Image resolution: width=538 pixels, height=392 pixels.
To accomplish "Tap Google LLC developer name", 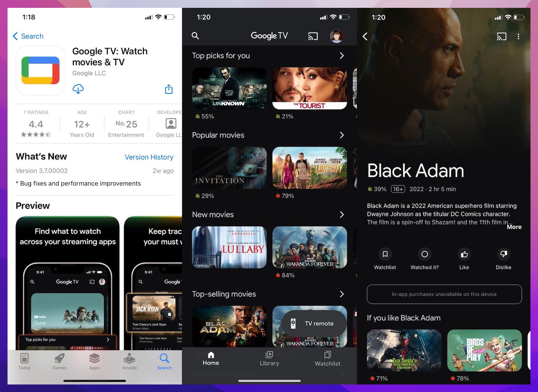I will coord(89,73).
